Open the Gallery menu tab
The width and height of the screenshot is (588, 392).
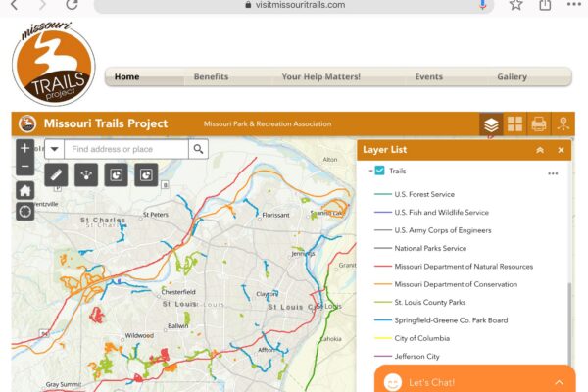[x=512, y=76]
